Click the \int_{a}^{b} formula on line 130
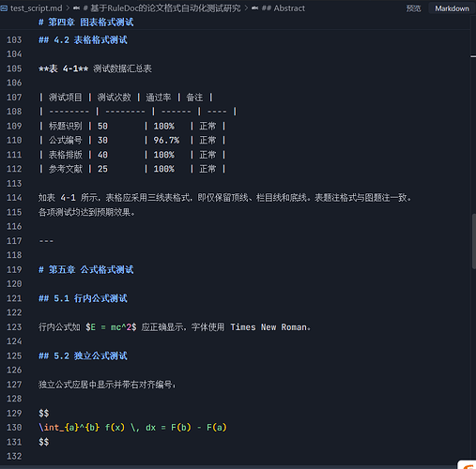This screenshot has width=476, height=469. [x=132, y=428]
